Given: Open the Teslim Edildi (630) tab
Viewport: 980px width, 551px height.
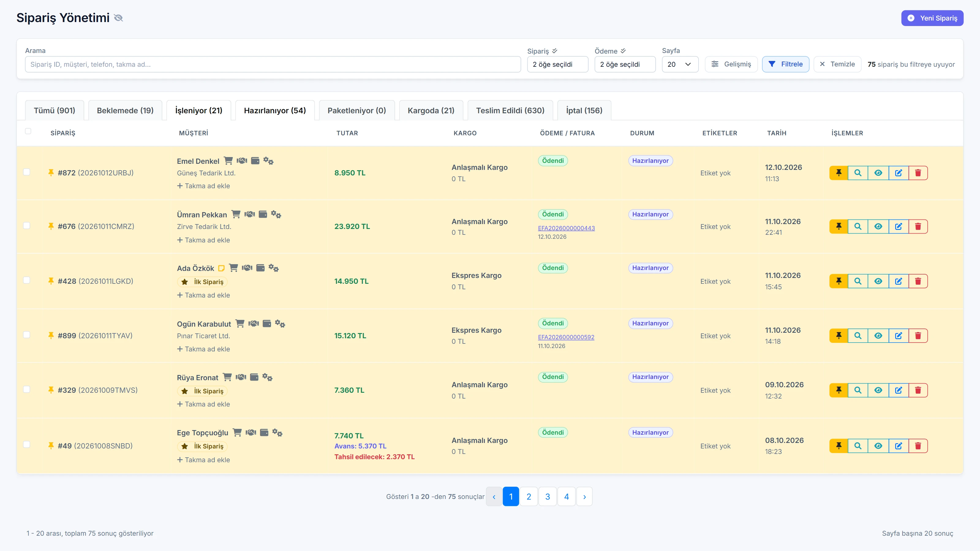Looking at the screenshot, I should 510,111.
